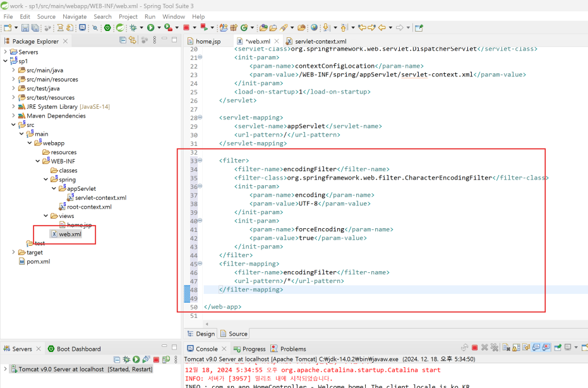Screen dimensions: 588x388
Task: Toggle Show Console on standard error change
Action: [x=546, y=348]
